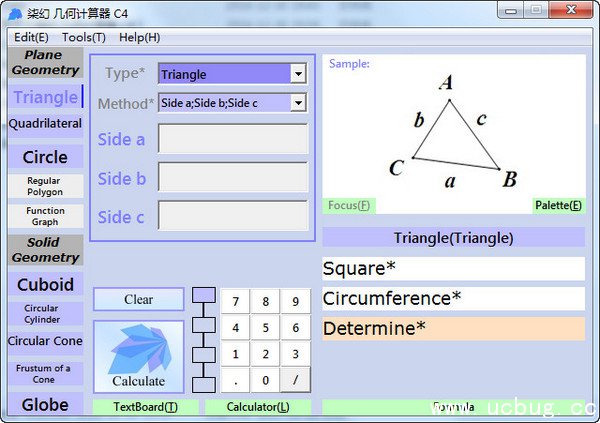Image resolution: width=600 pixels, height=423 pixels.
Task: Close the geometry calculator window
Action: click(572, 10)
